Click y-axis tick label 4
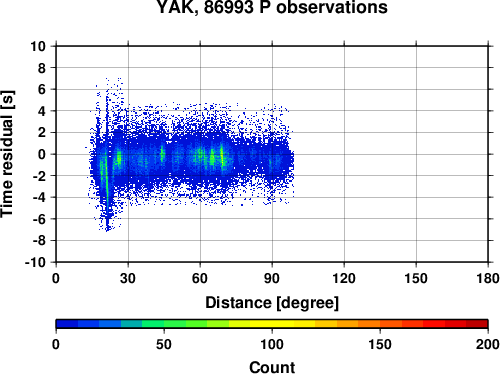The width and height of the screenshot is (500, 374). pyautogui.click(x=42, y=111)
